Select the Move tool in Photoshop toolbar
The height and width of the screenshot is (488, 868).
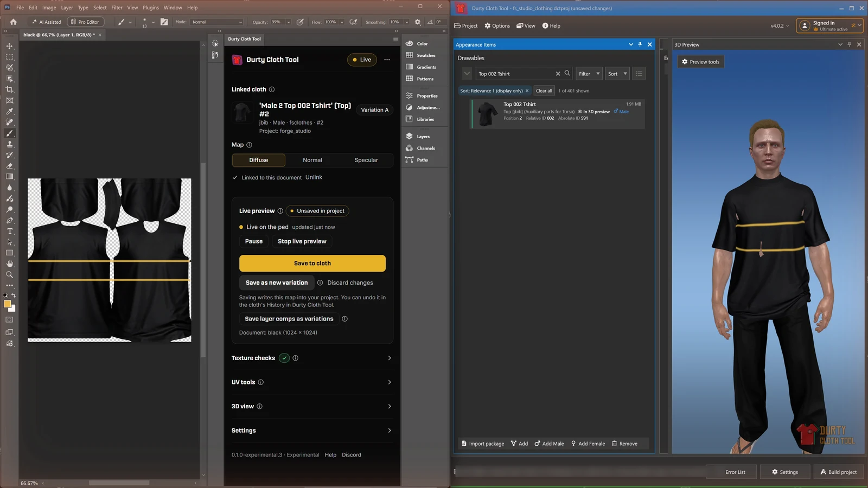click(9, 46)
